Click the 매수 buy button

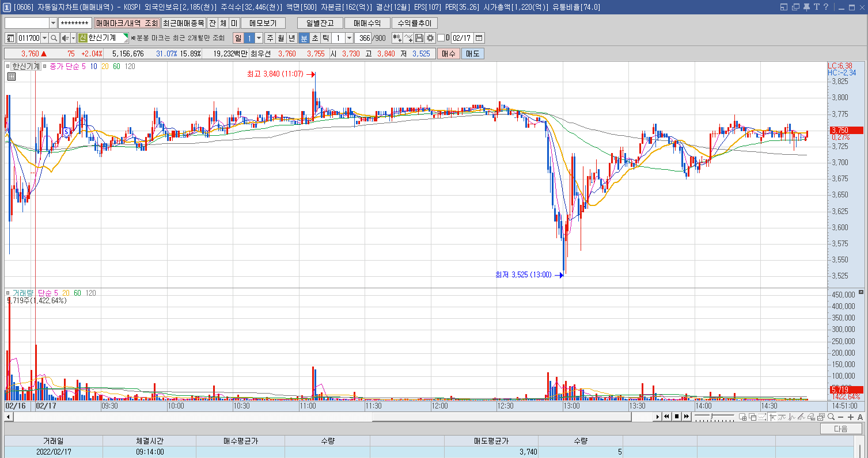pyautogui.click(x=449, y=54)
